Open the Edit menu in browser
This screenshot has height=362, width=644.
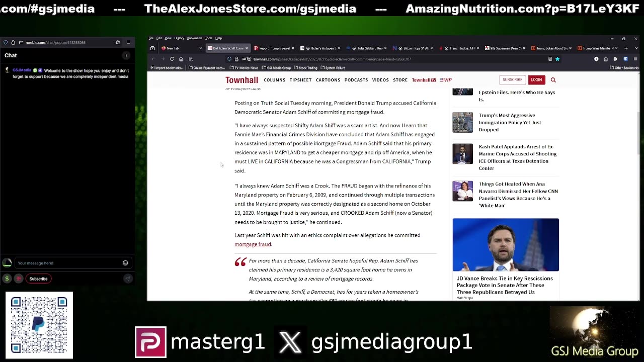(159, 38)
